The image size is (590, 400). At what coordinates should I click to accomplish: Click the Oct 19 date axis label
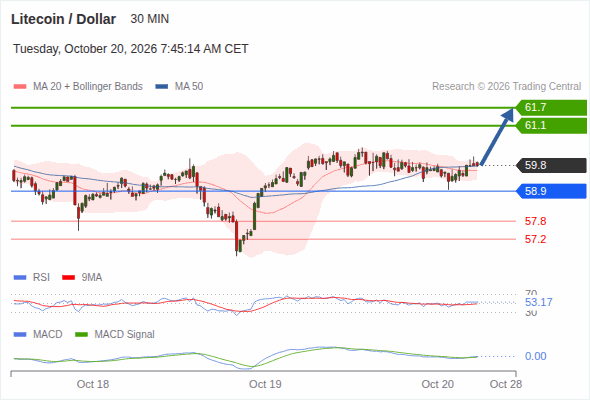pos(265,384)
